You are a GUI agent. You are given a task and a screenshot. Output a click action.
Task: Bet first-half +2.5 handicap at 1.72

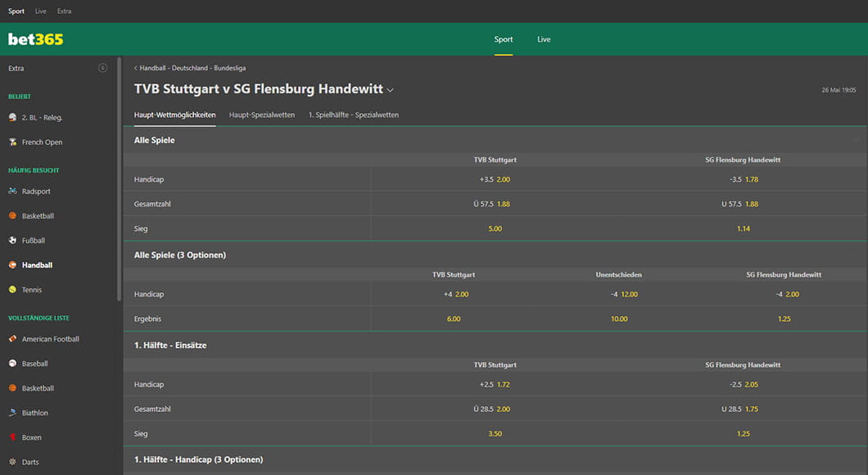[495, 384]
